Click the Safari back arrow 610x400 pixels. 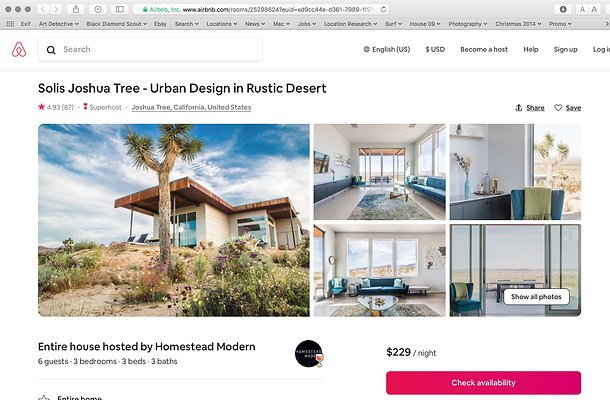pyautogui.click(x=43, y=9)
